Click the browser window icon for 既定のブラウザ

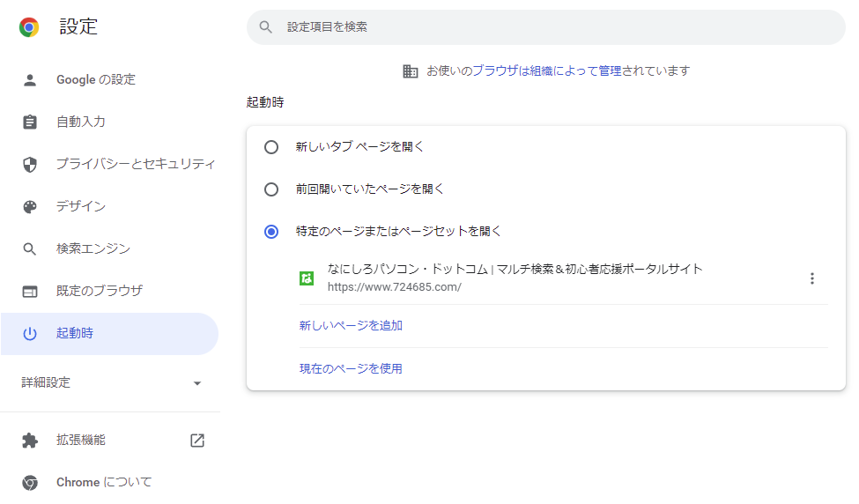coord(30,292)
